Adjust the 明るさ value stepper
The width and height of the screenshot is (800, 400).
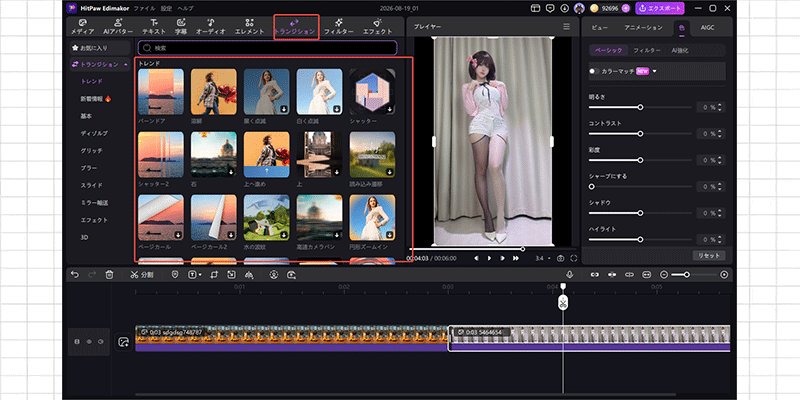coord(720,107)
